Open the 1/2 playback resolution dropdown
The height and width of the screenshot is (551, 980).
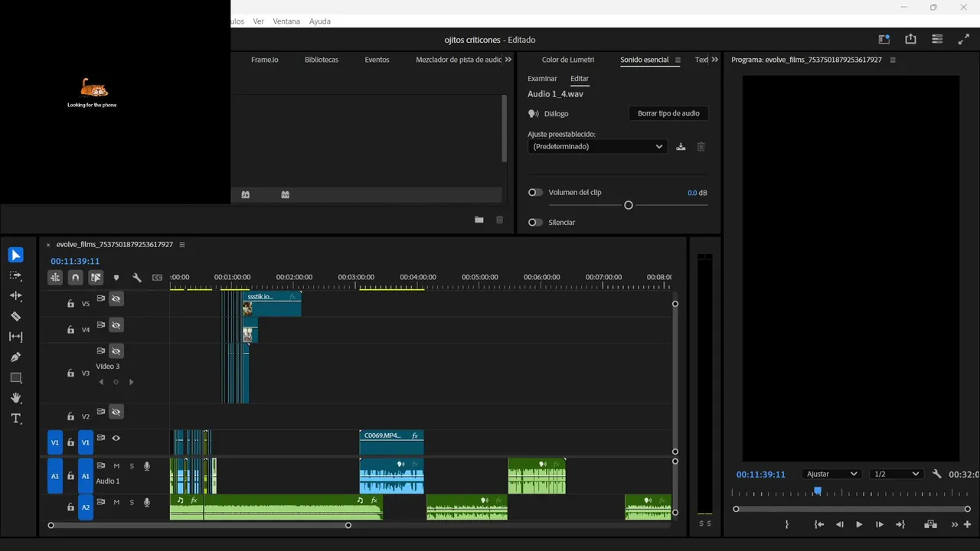tap(897, 474)
